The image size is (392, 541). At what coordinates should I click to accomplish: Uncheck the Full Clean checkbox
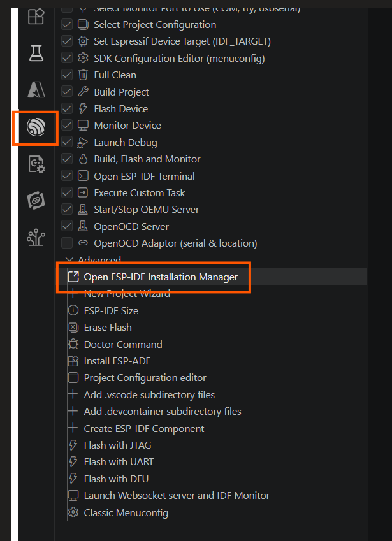(67, 75)
